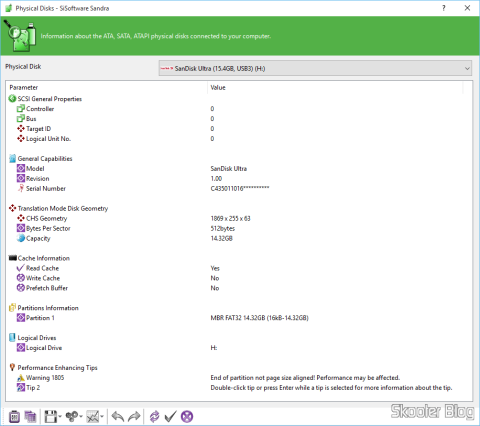
Task: Click the Logical Drive value 'H:'
Action: click(214, 348)
